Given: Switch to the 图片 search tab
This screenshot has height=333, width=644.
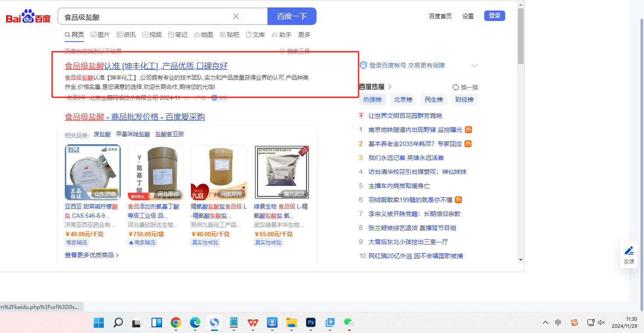Looking at the screenshot, I should click(x=100, y=35).
